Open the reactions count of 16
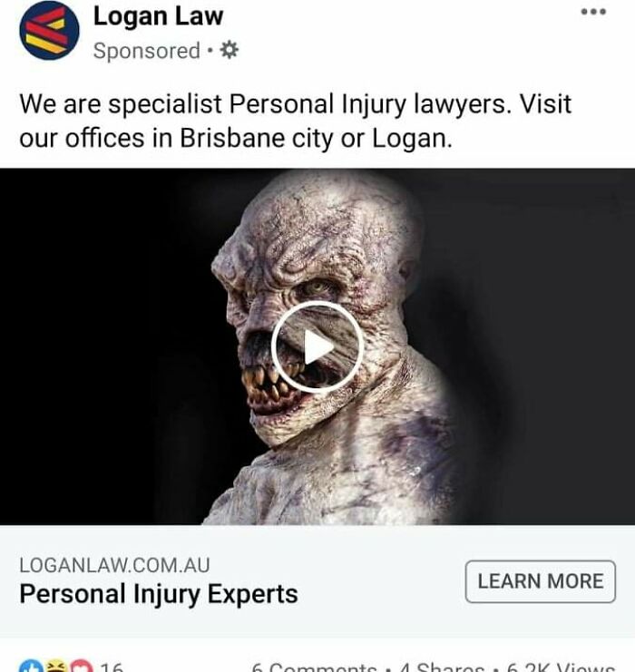Screen dimensions: 635x672 tap(112, 667)
